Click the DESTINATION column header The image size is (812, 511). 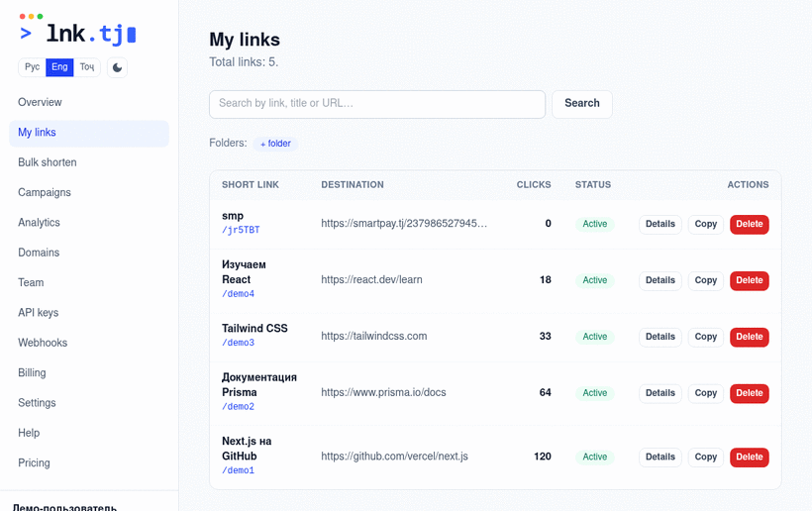[x=353, y=185]
